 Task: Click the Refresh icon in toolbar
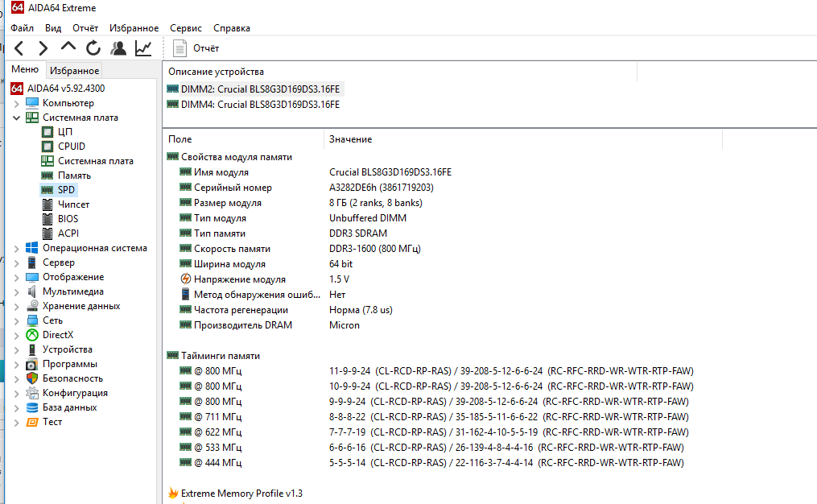[x=93, y=48]
